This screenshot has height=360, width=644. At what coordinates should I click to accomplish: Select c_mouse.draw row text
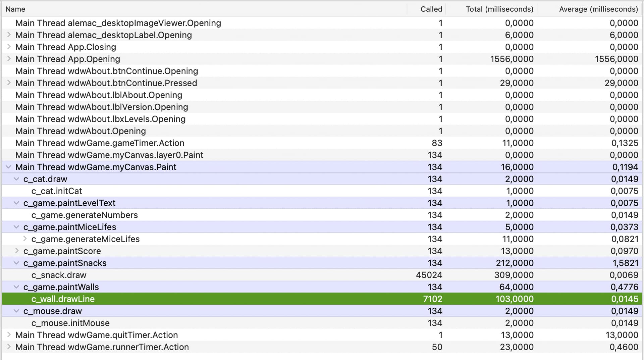53,311
